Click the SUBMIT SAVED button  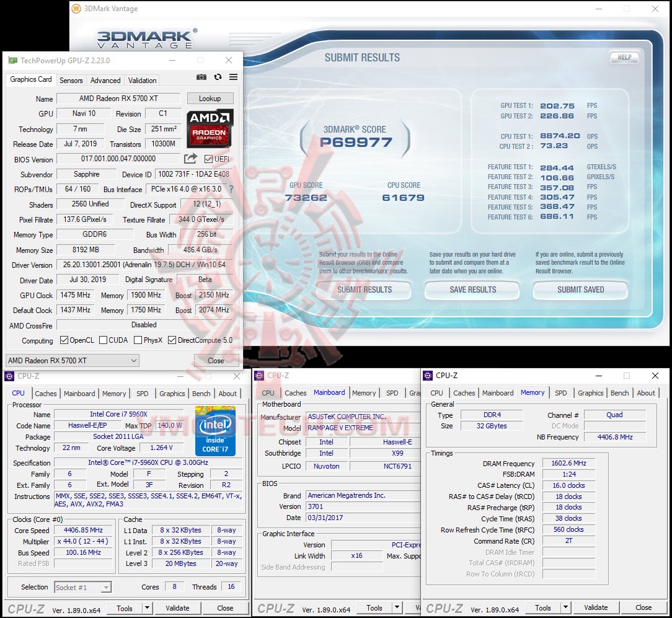581,289
